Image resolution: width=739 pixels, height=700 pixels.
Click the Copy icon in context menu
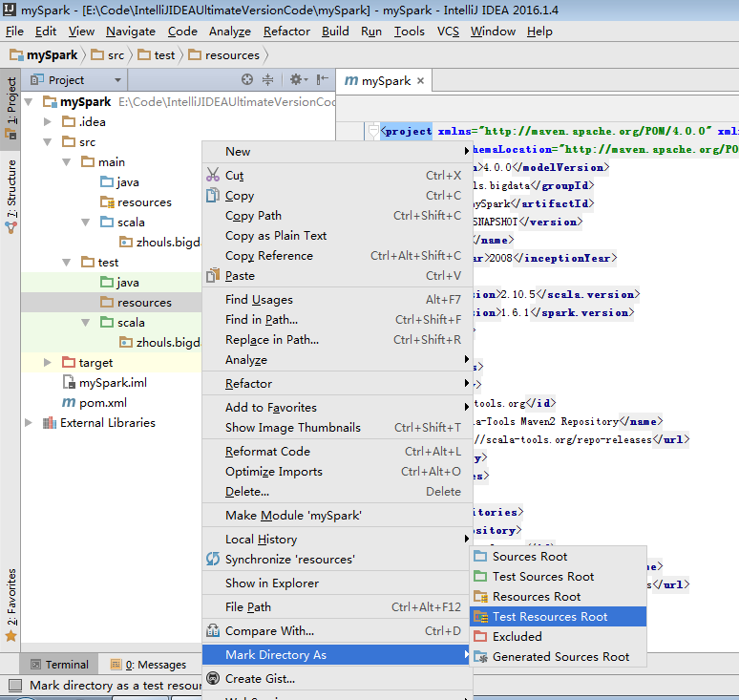[213, 195]
